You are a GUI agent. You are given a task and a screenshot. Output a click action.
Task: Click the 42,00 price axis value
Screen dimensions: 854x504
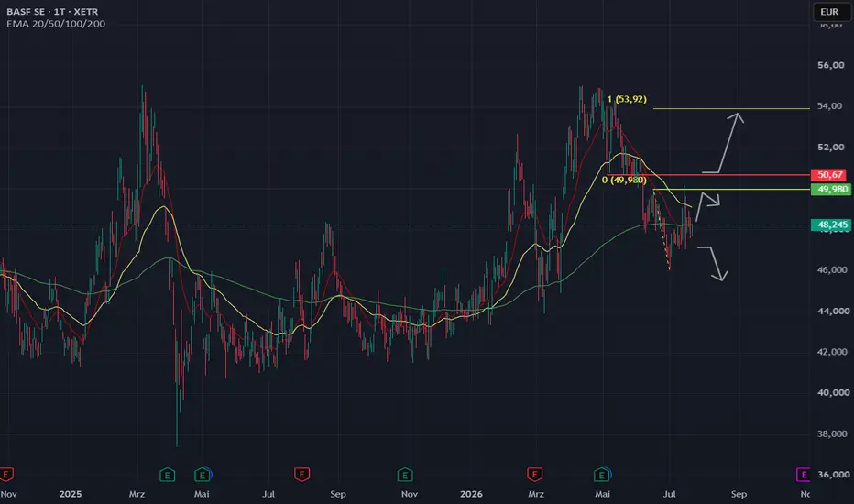tap(832, 352)
